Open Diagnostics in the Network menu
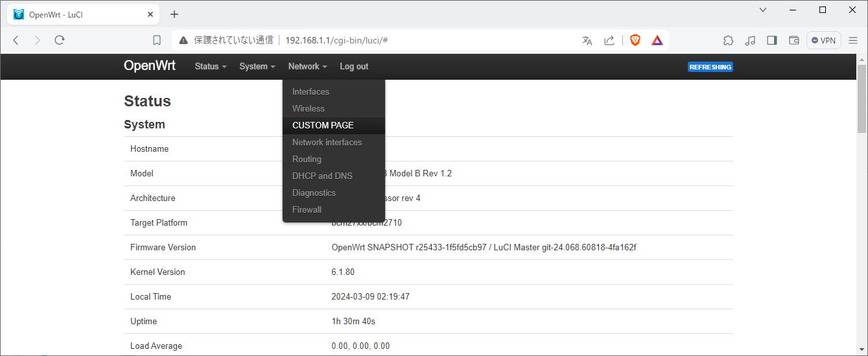868x356 pixels. tap(334, 193)
